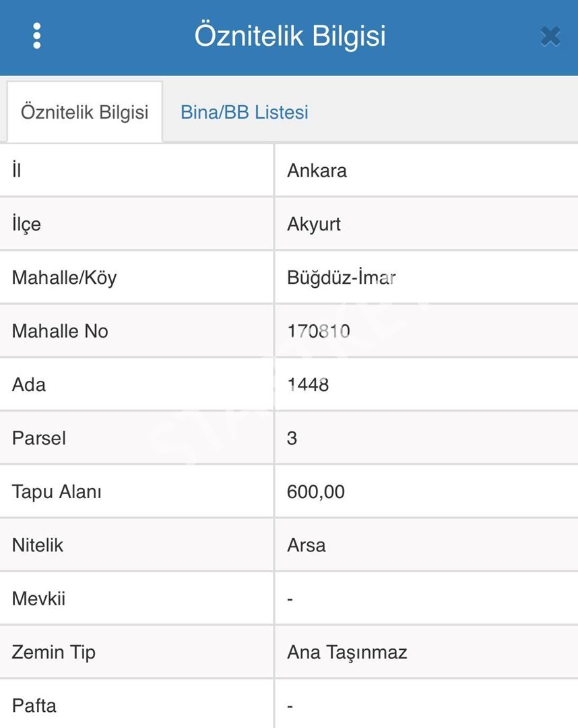This screenshot has height=728, width=578.
Task: Click the Mevkii row label
Action: (x=38, y=599)
